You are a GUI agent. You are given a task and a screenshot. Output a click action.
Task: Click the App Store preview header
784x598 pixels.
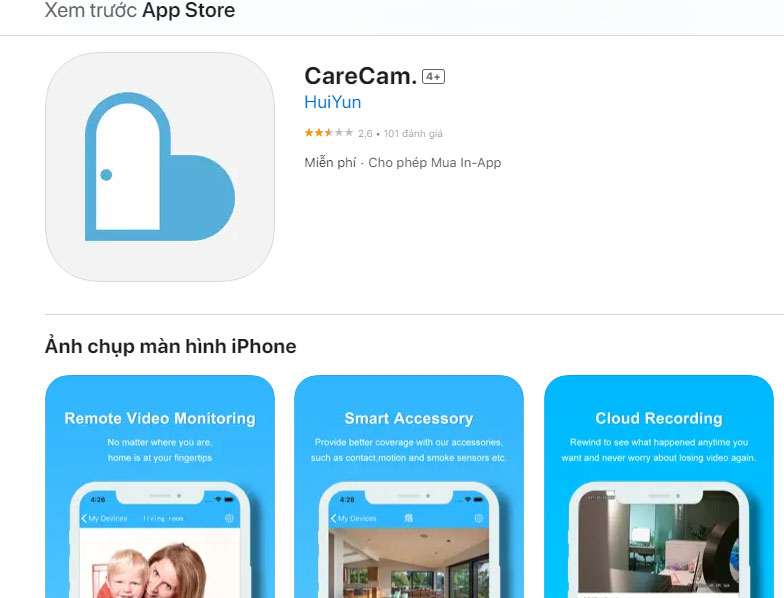[x=140, y=10]
